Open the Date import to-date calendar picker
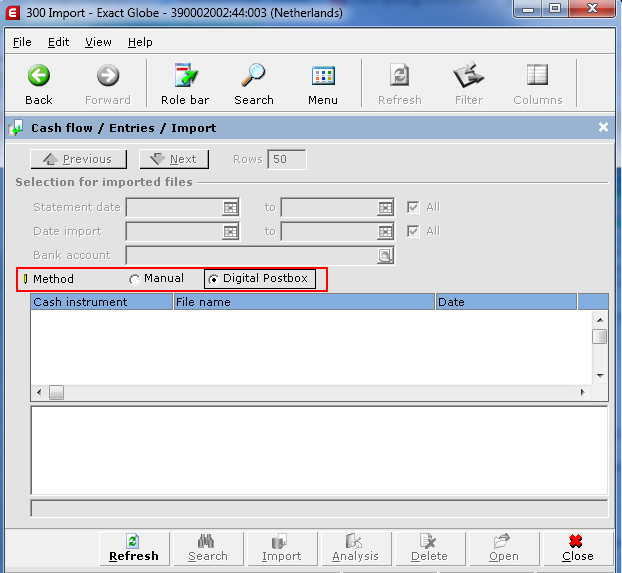Screen dimensions: 622x573 (385, 232)
